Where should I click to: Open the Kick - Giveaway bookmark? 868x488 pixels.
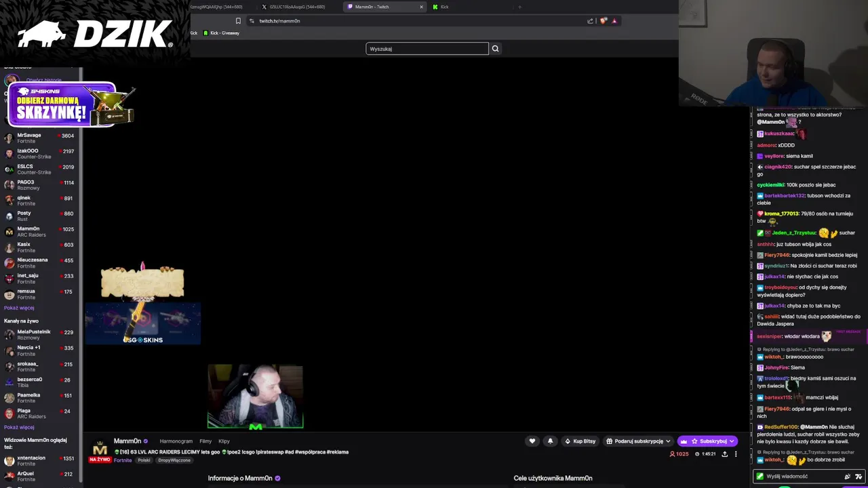tap(220, 33)
